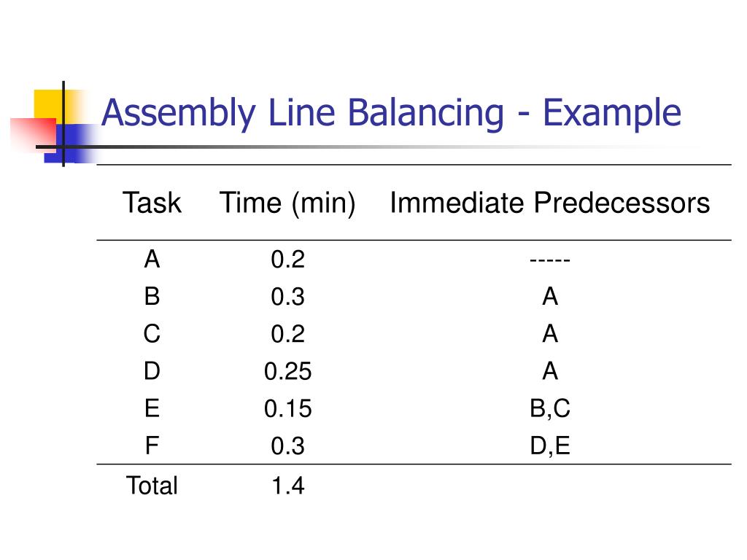
Task: Click the dashed "-----" predecessor entry
Action: (550, 260)
